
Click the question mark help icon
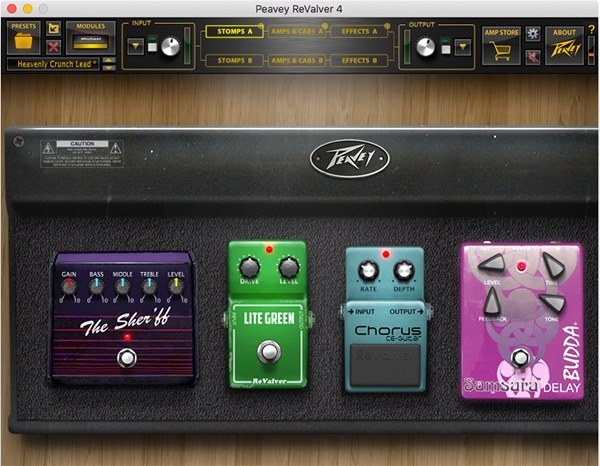point(592,29)
